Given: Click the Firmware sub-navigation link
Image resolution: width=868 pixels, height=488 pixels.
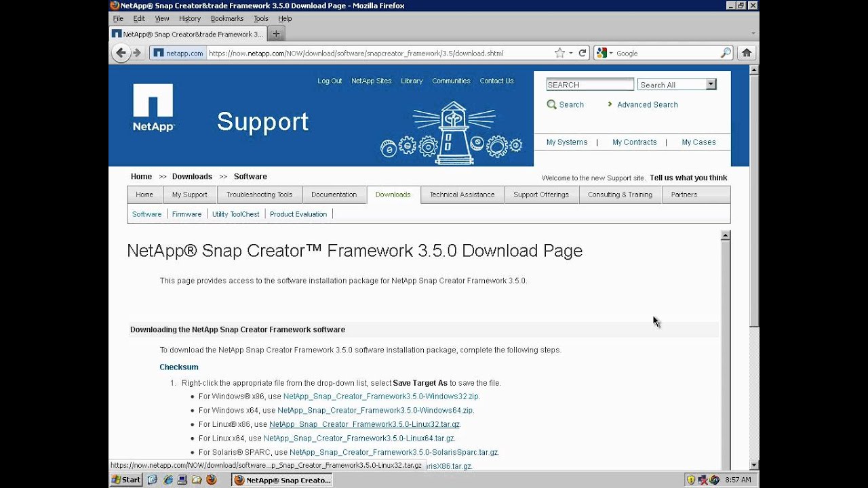Looking at the screenshot, I should click(186, 214).
